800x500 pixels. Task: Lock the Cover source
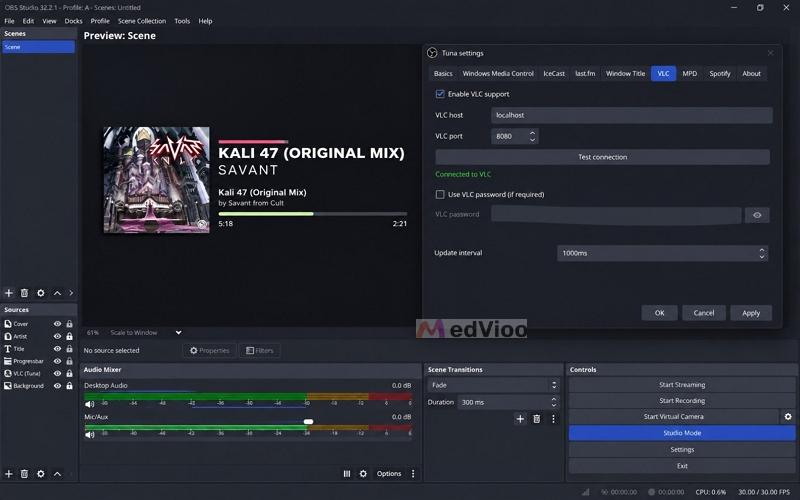pyautogui.click(x=69, y=324)
